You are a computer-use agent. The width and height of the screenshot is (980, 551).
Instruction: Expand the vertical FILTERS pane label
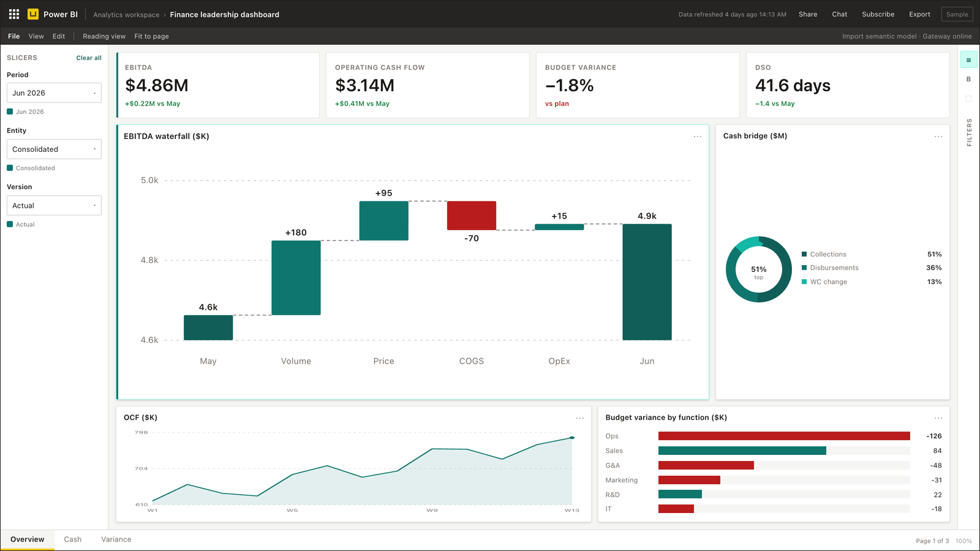point(969,132)
